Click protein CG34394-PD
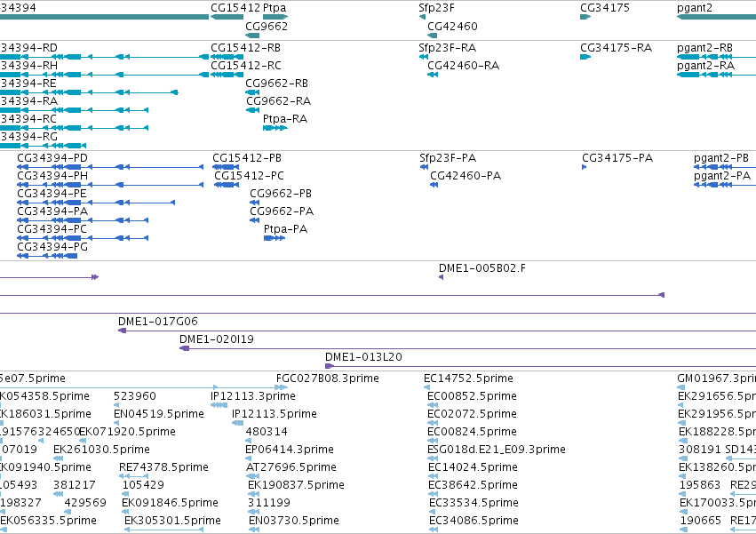 pyautogui.click(x=52, y=158)
